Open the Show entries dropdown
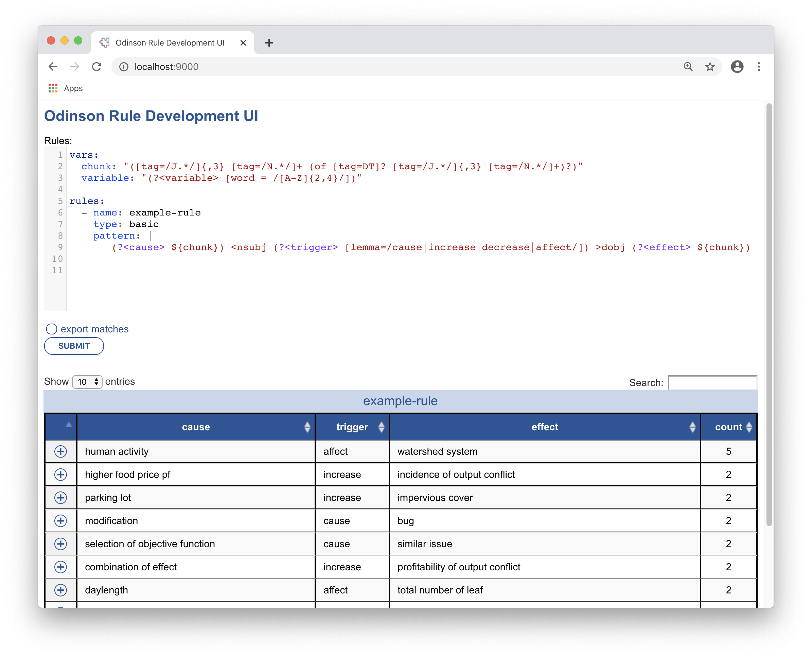The width and height of the screenshot is (812, 658). point(87,382)
